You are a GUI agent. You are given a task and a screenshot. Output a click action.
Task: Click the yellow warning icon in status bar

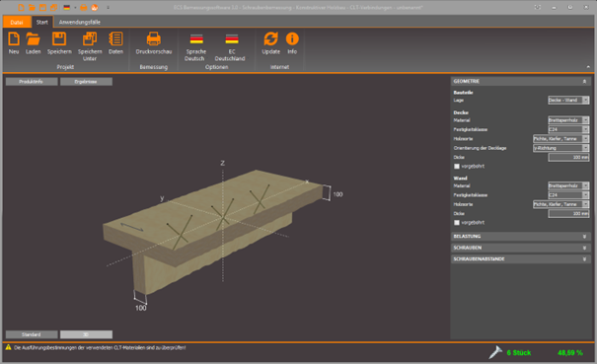pyautogui.click(x=8, y=347)
